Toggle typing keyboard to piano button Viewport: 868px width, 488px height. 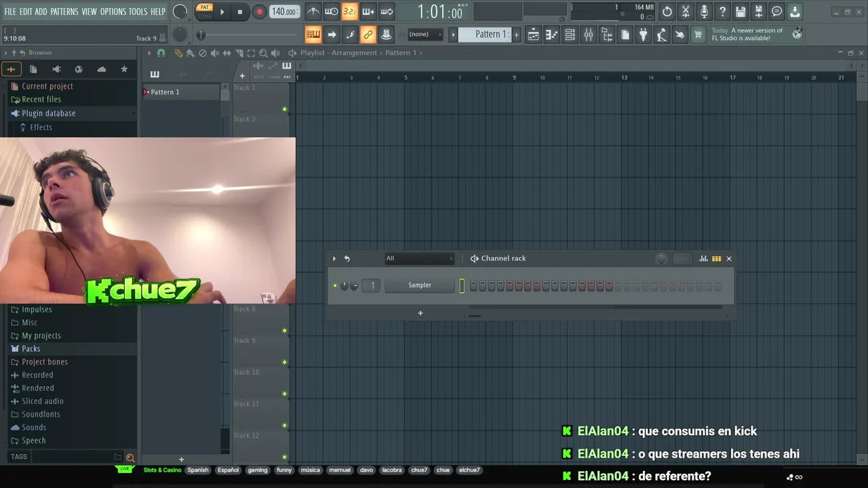[313, 35]
